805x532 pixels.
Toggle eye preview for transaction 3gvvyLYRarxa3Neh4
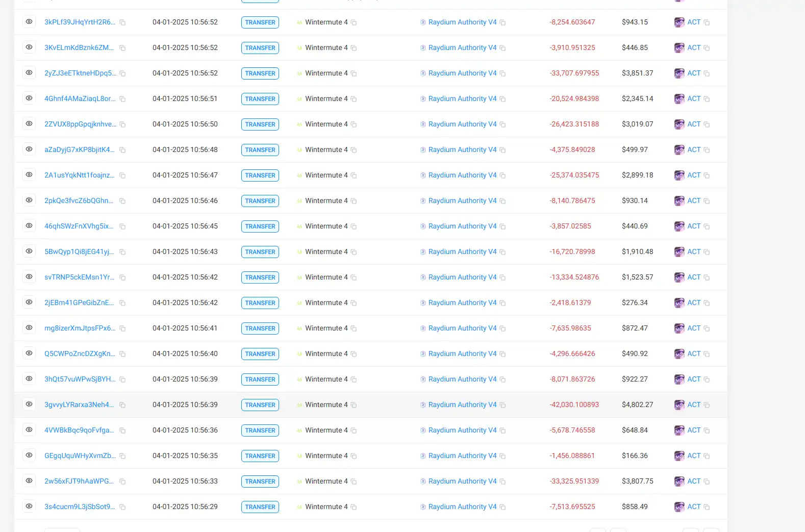click(29, 404)
